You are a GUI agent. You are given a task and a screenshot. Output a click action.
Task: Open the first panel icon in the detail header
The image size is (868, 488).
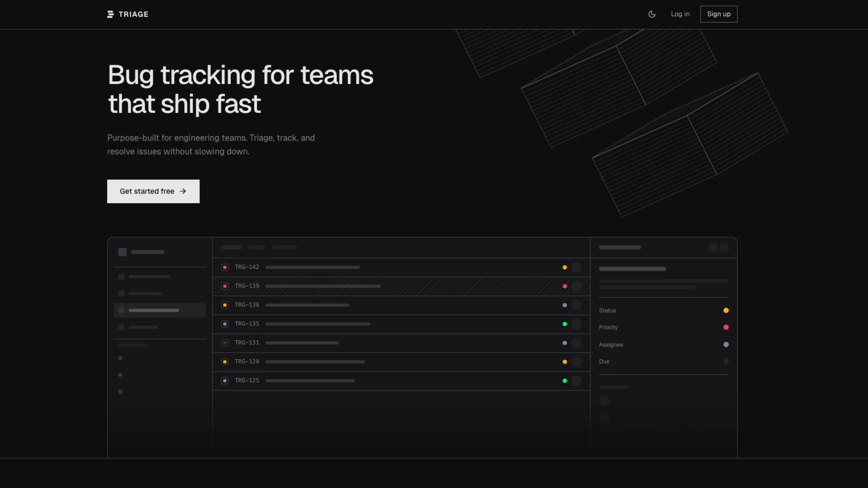(x=713, y=247)
